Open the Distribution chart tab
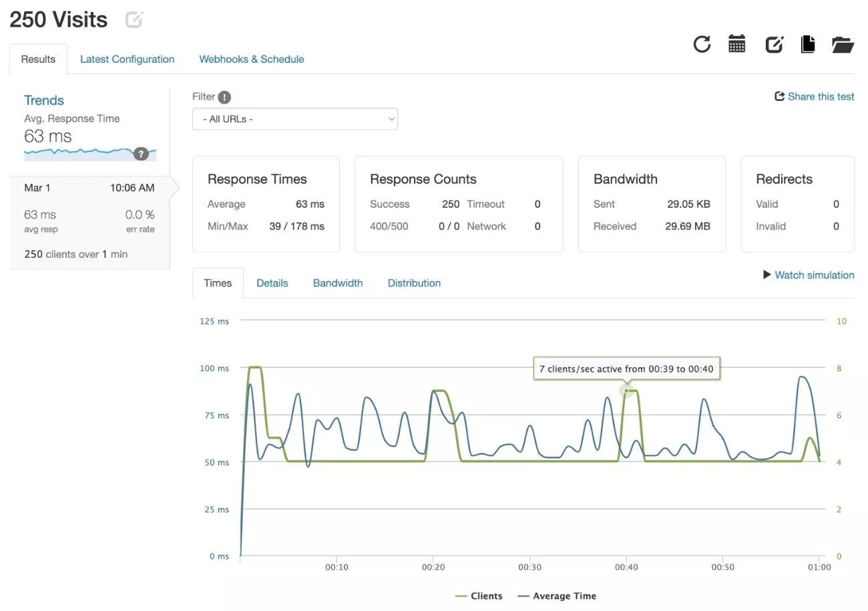868x611 pixels. 414,283
